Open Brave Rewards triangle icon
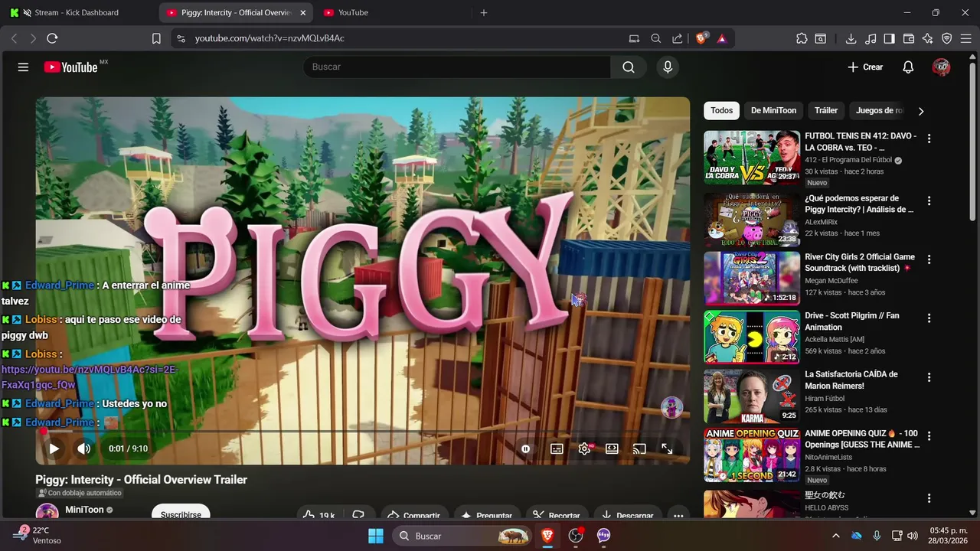Screen dimensions: 980x551 coord(721,38)
